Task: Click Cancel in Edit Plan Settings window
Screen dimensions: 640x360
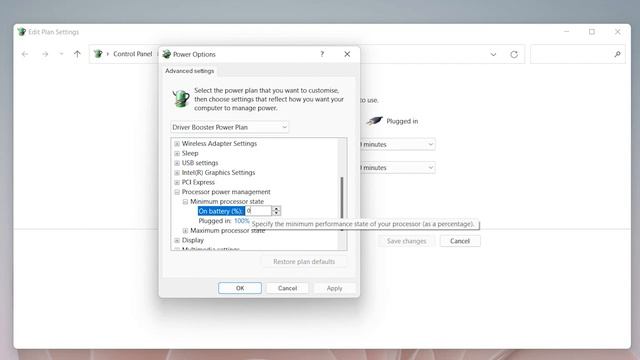Action: [460, 241]
